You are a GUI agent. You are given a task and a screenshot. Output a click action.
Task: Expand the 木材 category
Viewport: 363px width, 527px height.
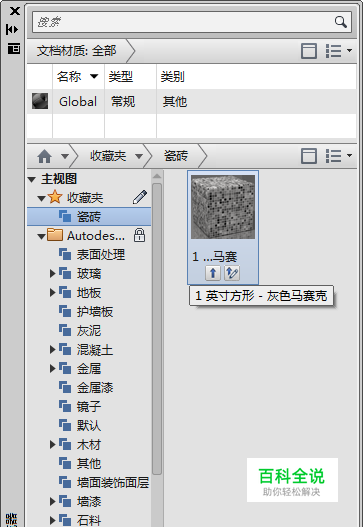point(52,445)
